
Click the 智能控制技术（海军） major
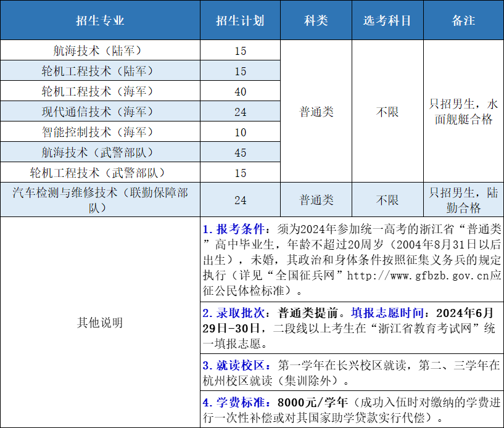click(100, 132)
